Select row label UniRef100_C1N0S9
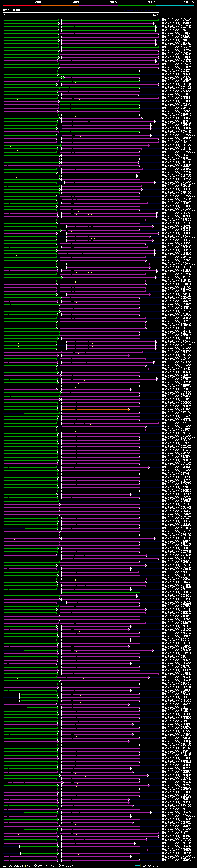Viewport: 197px width, 868px height. tap(177, 812)
